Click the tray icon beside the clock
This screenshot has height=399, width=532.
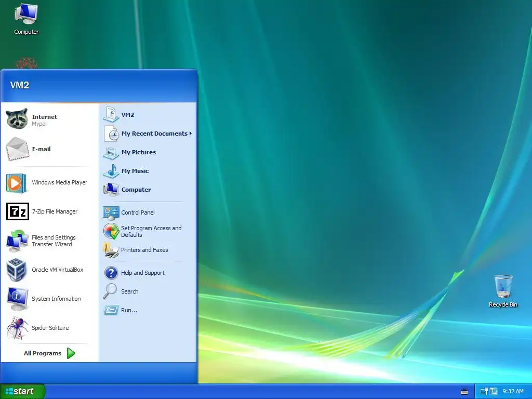tap(494, 391)
